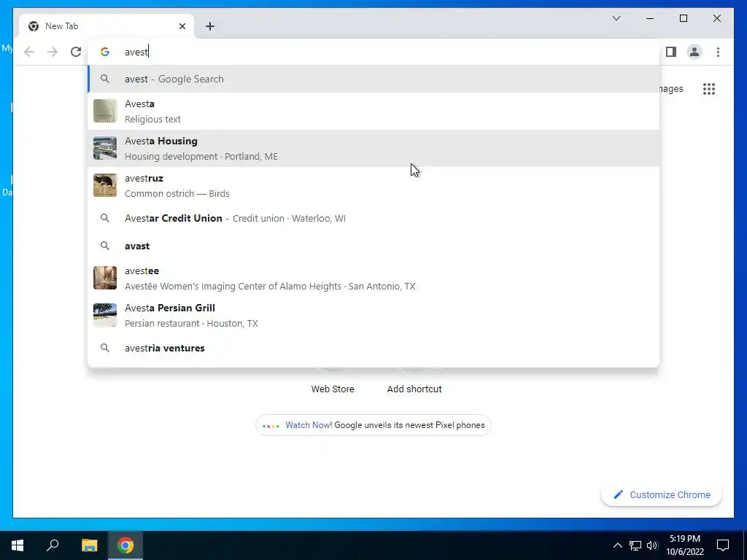This screenshot has height=560, width=747.
Task: Click the Avesta Housing building thumbnail
Action: click(x=105, y=148)
